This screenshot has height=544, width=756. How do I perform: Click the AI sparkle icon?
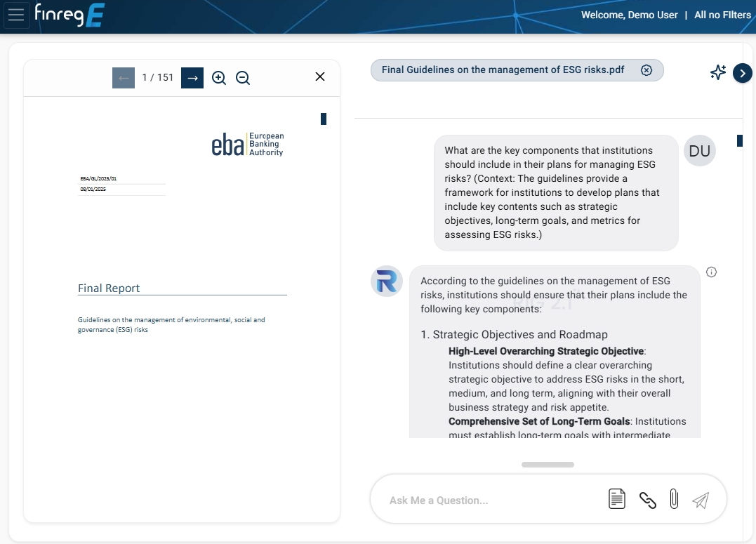point(718,72)
